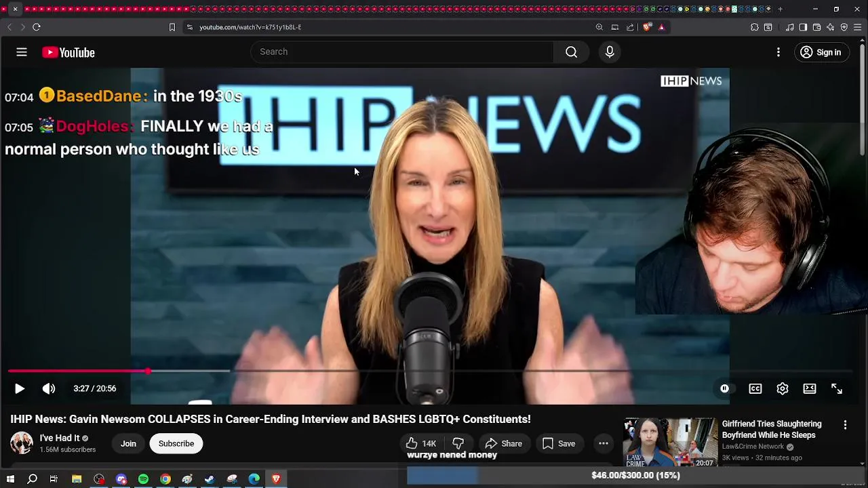
Task: Open Steam from the taskbar
Action: [210, 479]
